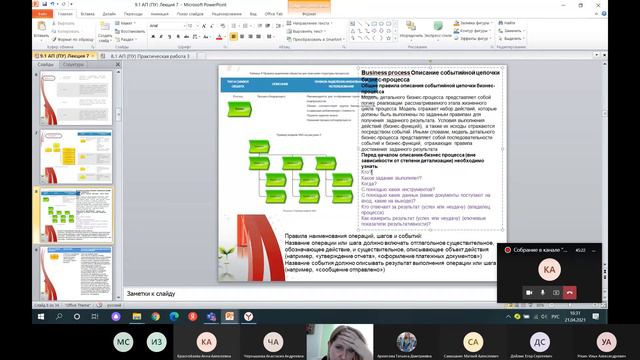
Task: Open Microsoft Teams from taskbar
Action: [211, 316]
